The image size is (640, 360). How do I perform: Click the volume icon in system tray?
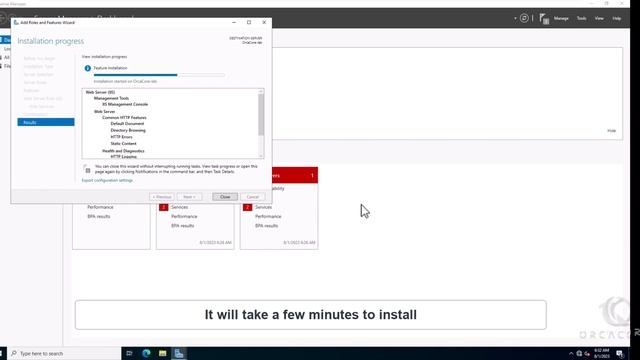(x=587, y=353)
